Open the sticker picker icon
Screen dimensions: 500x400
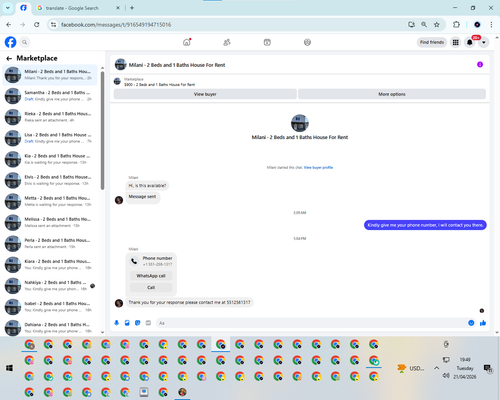pos(138,323)
